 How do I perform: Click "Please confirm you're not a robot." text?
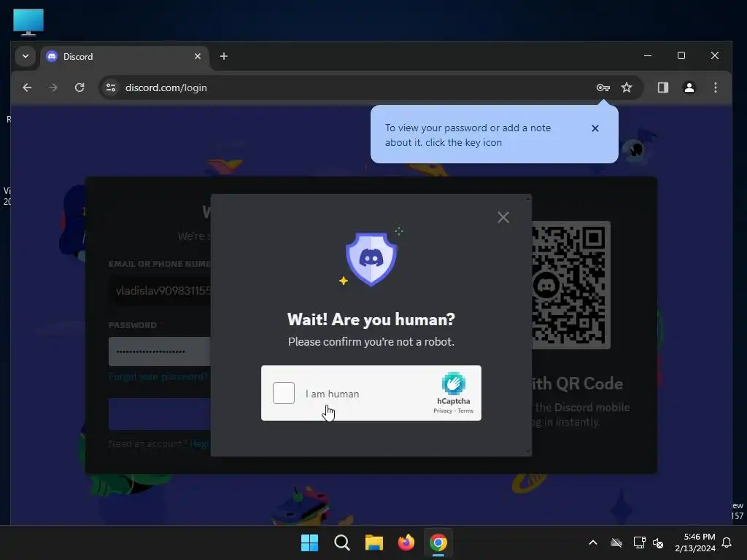pos(371,341)
